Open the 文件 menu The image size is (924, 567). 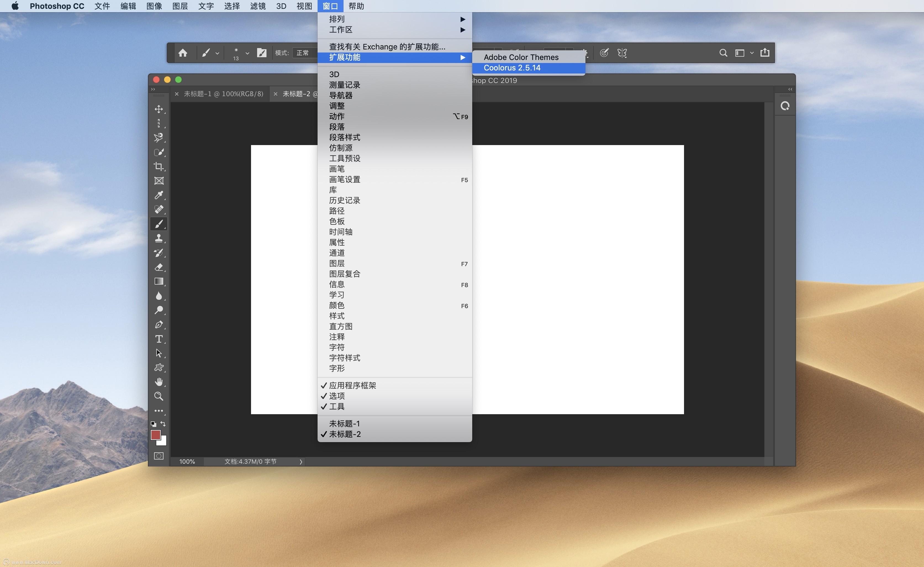(x=102, y=6)
